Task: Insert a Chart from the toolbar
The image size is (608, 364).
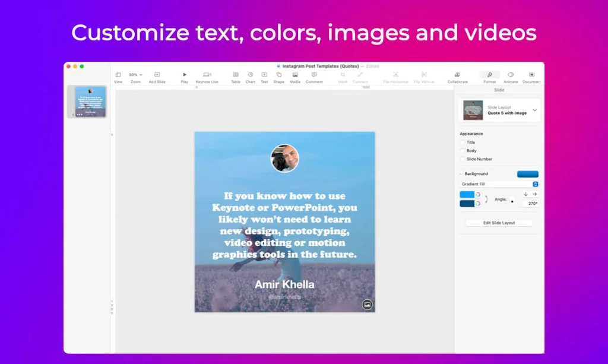Action: click(251, 75)
